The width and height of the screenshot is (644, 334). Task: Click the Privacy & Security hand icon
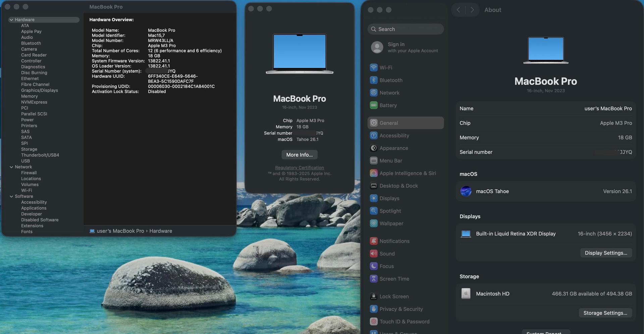pos(373,309)
